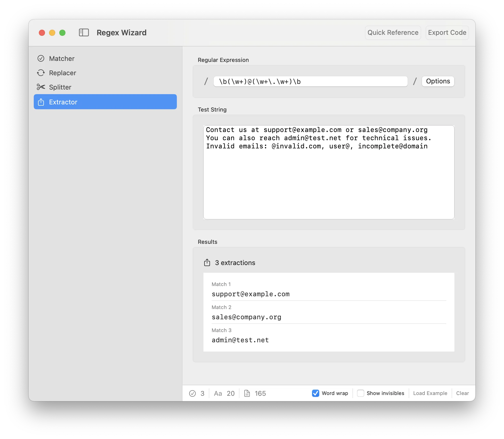
Task: Open Quick Reference
Action: 393,33
